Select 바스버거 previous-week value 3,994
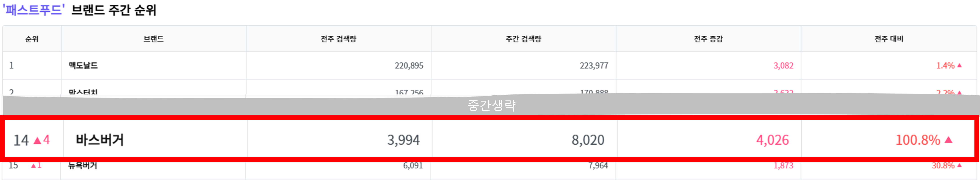980x180 pixels. [403, 140]
